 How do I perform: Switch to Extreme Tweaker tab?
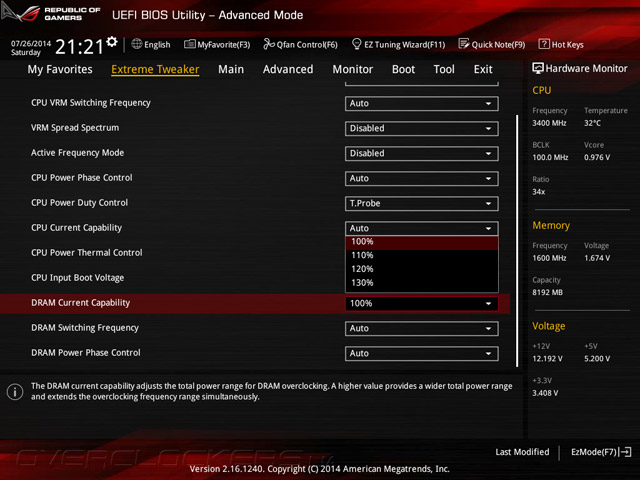point(155,69)
